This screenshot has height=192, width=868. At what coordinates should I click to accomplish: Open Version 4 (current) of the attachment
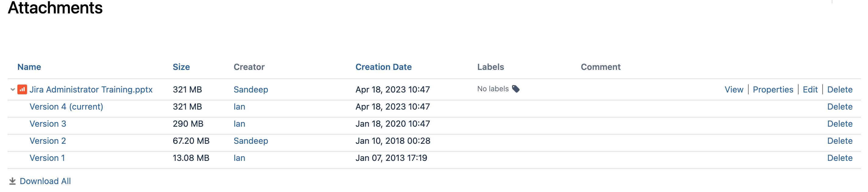66,107
